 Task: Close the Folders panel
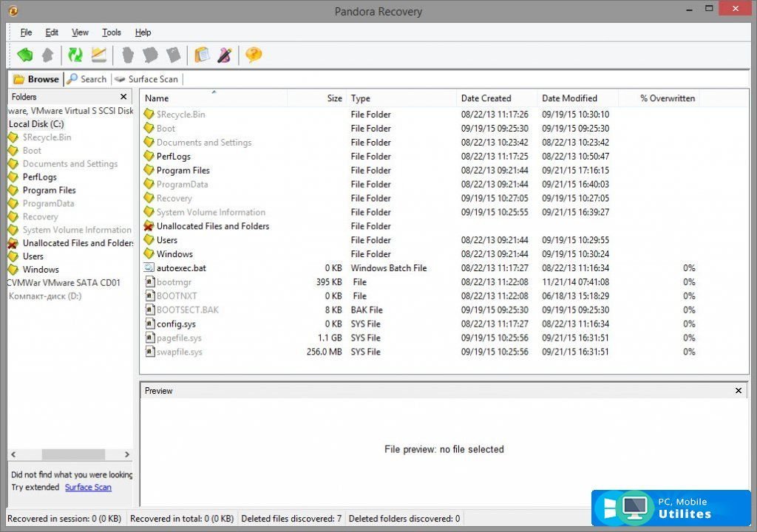(x=123, y=97)
